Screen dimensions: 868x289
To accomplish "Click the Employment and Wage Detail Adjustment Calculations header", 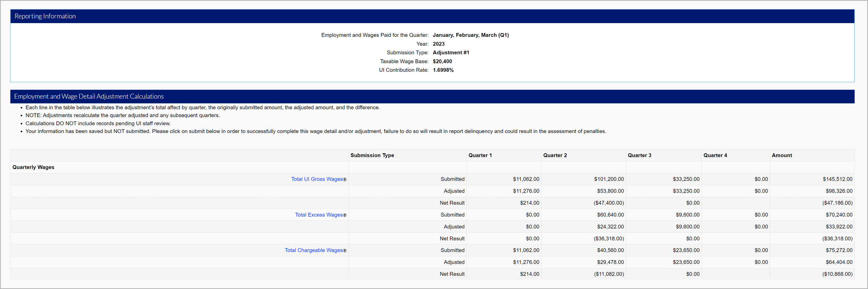I will [89, 96].
